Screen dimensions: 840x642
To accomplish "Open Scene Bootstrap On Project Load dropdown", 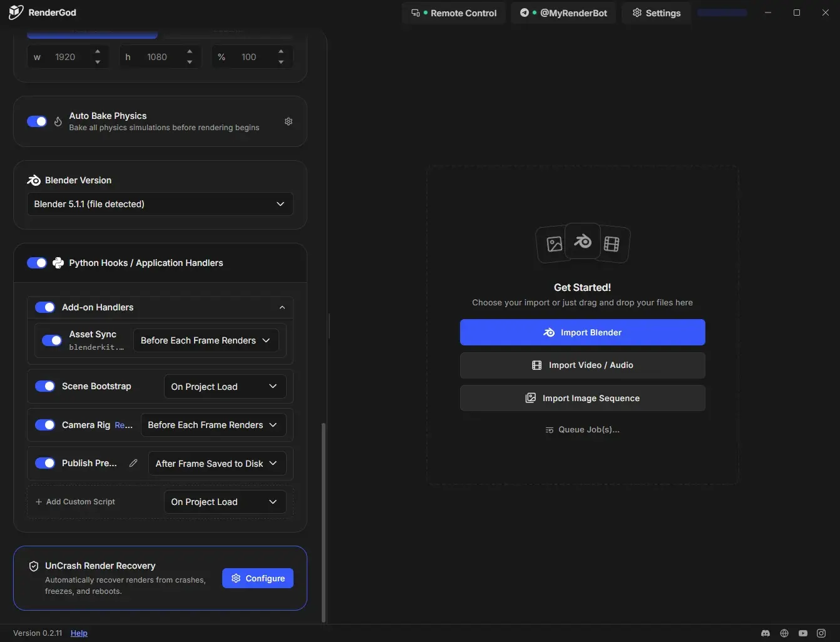I will click(x=225, y=387).
